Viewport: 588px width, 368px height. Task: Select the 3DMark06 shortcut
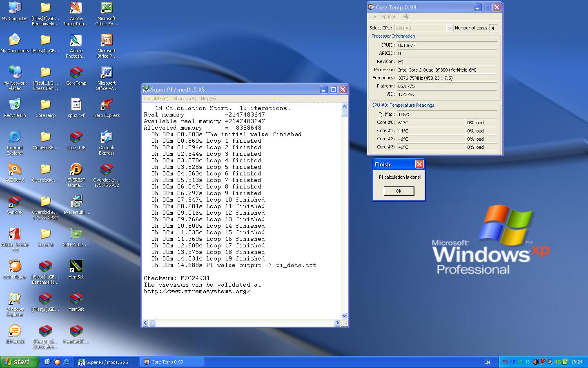(x=15, y=334)
